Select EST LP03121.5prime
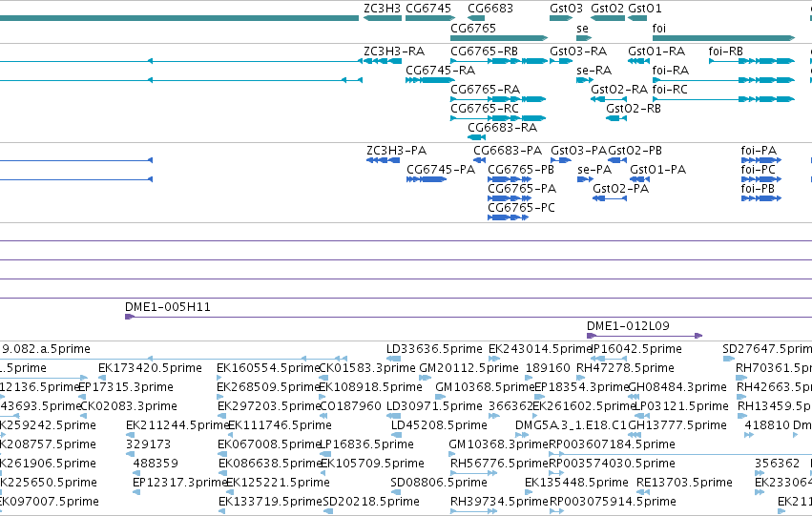812x516 pixels. click(681, 406)
